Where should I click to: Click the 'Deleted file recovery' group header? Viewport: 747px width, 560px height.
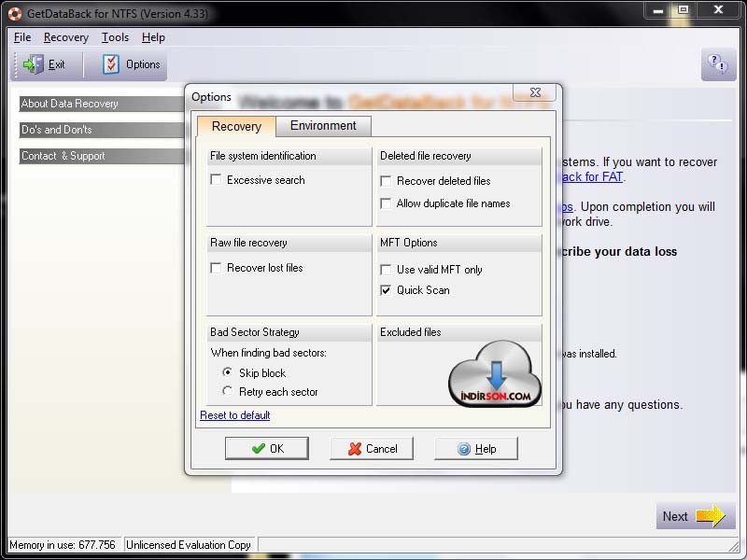pos(459,156)
